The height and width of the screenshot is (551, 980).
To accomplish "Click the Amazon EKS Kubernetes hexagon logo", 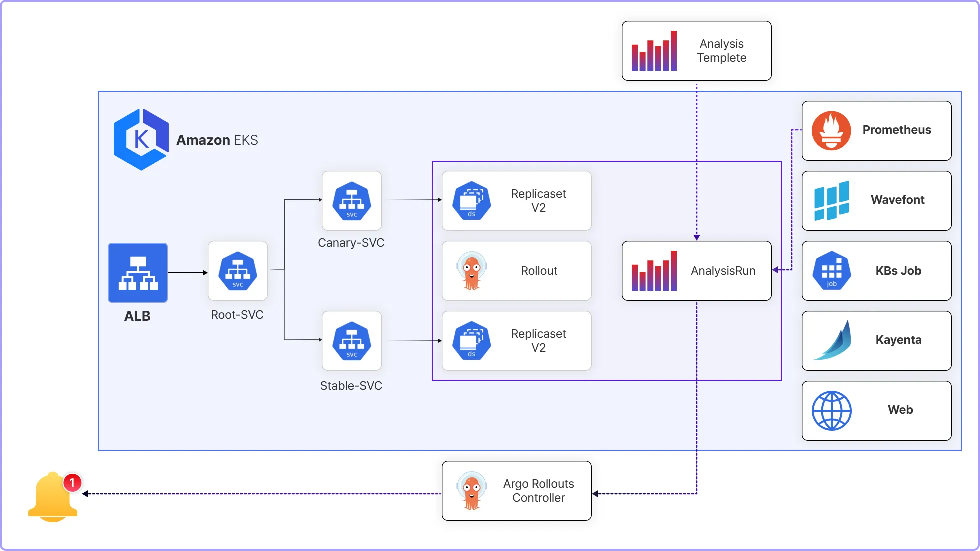I will [x=141, y=140].
